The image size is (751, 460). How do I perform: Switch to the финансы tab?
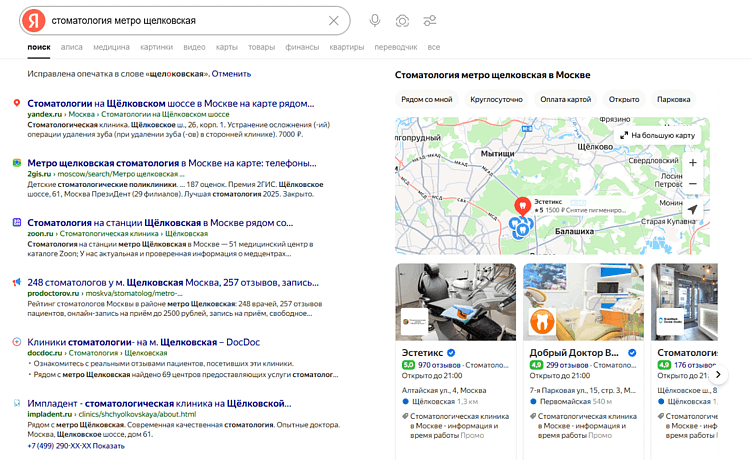click(x=302, y=47)
